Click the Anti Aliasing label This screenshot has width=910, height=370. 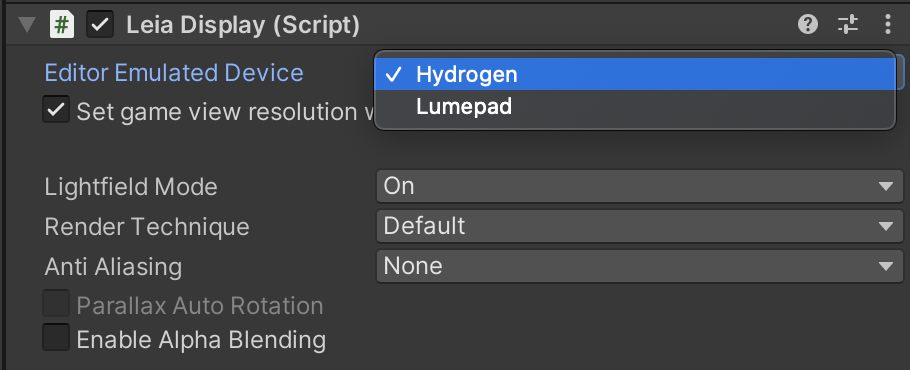[113, 267]
